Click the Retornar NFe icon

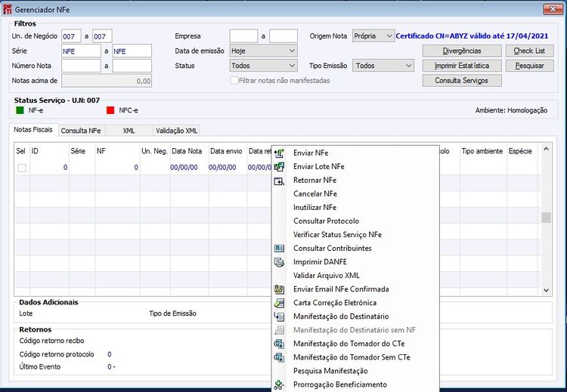[278, 181]
